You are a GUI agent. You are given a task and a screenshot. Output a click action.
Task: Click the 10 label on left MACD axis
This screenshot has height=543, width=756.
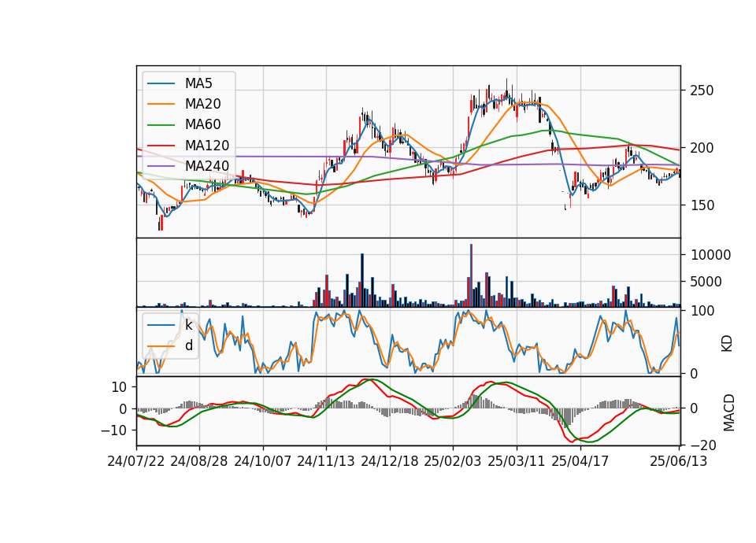pos(119,387)
